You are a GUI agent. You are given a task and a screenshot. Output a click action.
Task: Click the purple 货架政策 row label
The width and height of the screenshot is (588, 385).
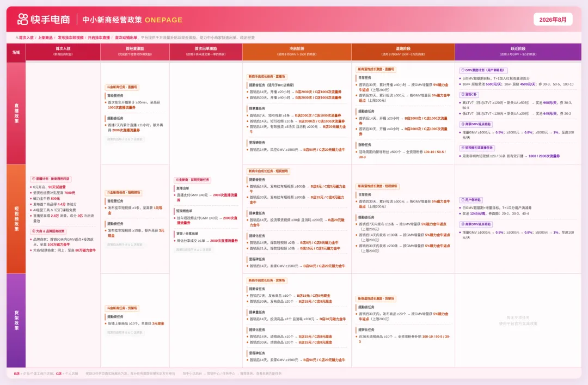click(16, 320)
